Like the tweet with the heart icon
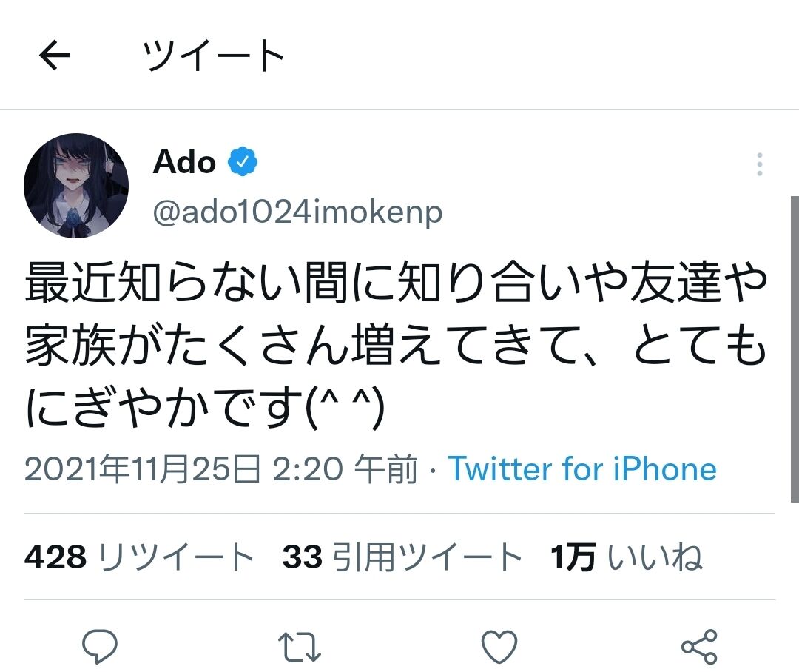This screenshot has width=799, height=672. point(499,647)
